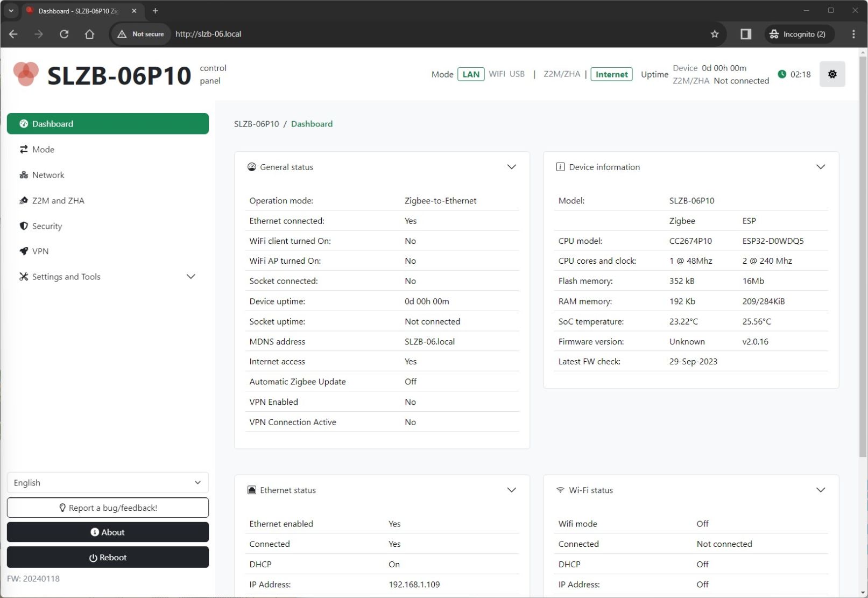Collapse the Ethernet status card
Image resolution: width=868 pixels, height=598 pixels.
[x=511, y=490]
